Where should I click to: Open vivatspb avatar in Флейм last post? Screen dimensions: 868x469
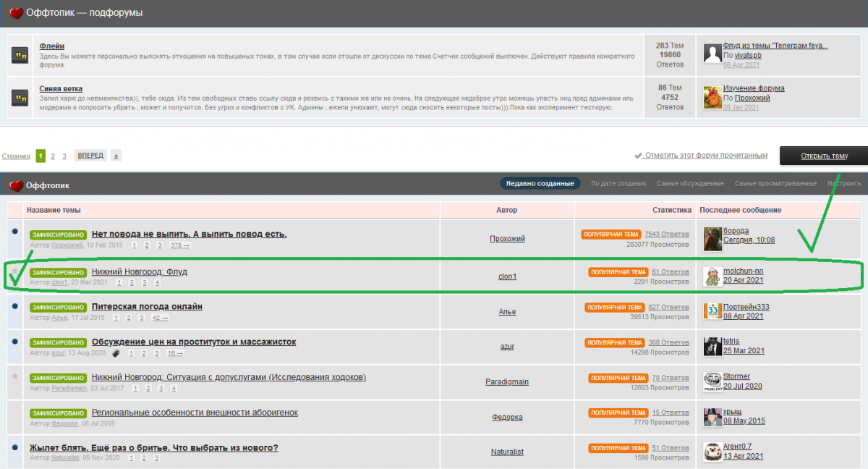(x=712, y=54)
